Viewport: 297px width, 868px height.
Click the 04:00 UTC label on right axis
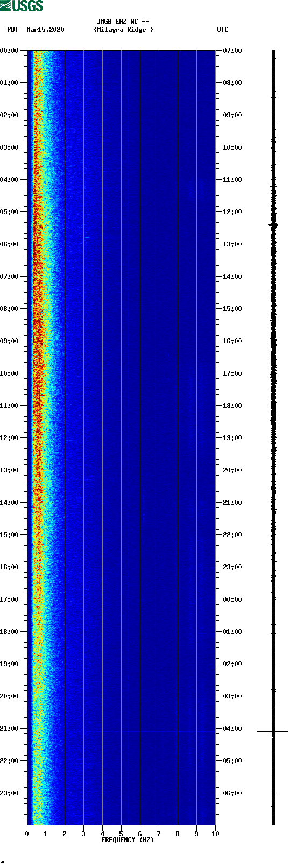pos(232,729)
